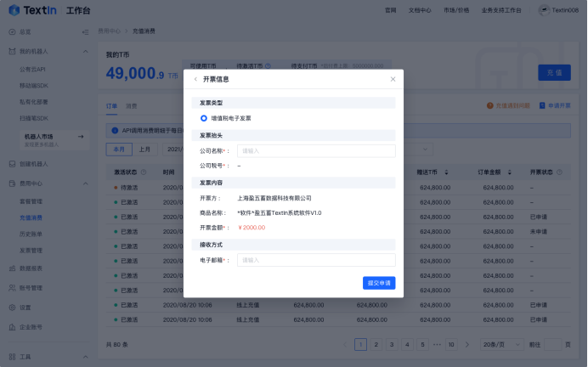Go back using dialog back arrow
Screen dimensions: 588x367
pos(195,79)
